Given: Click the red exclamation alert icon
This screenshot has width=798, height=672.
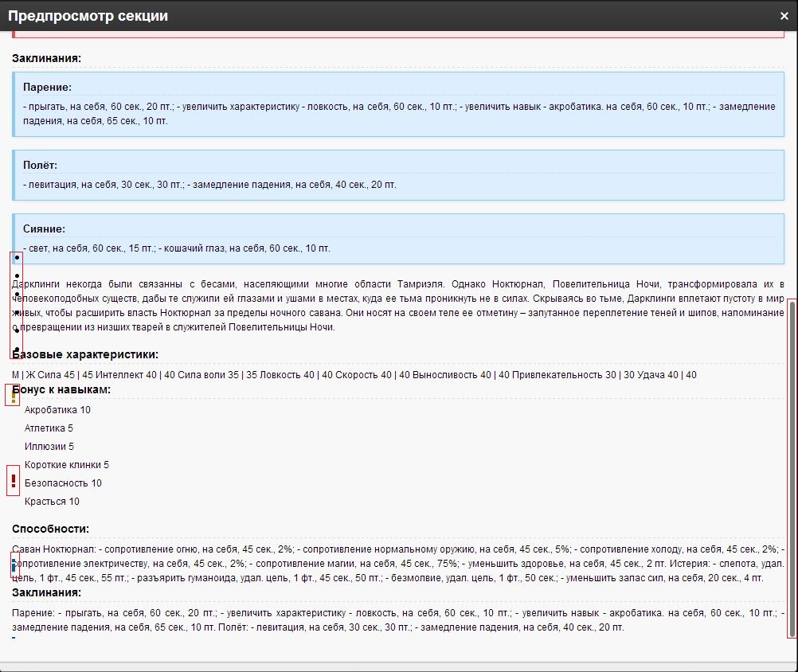Looking at the screenshot, I should click(13, 481).
